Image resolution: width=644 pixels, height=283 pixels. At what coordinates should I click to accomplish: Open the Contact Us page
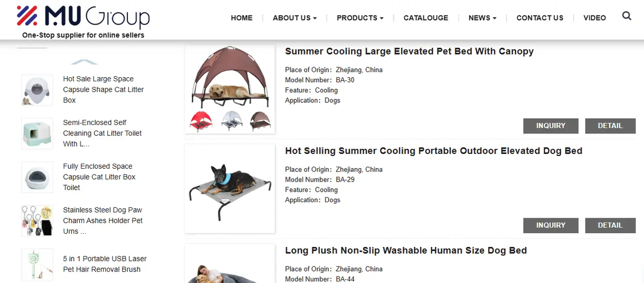[x=540, y=18]
